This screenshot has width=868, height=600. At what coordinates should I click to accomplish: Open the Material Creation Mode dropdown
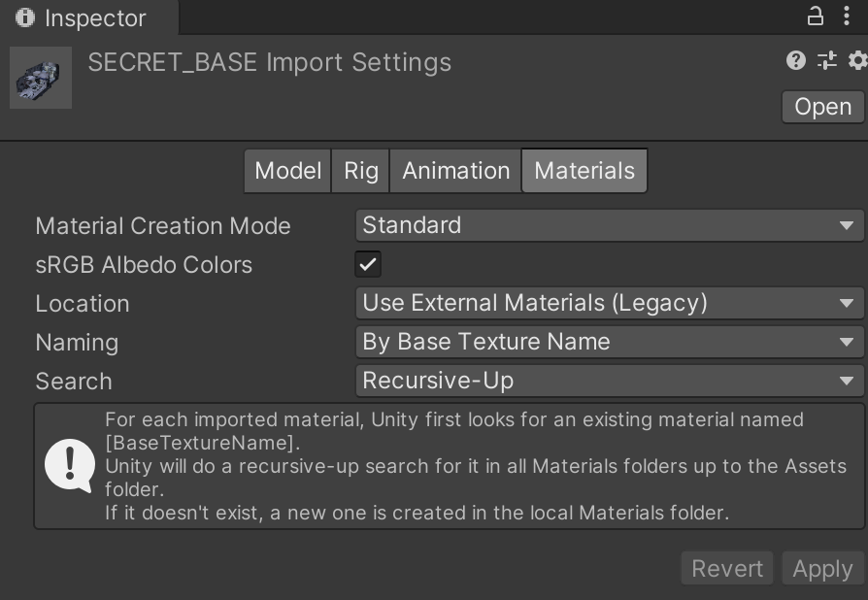pyautogui.click(x=610, y=225)
